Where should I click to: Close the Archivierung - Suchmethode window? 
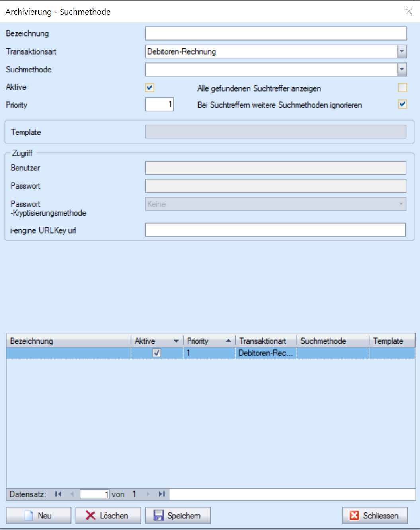click(409, 12)
